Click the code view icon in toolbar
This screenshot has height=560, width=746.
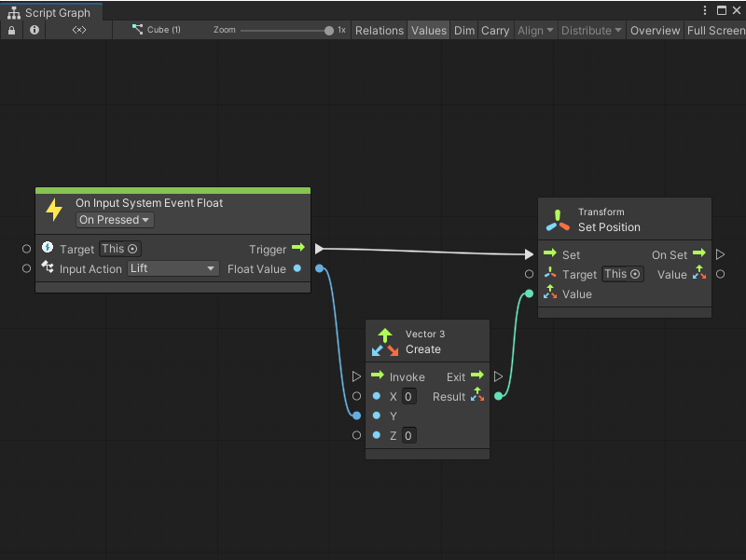(x=78, y=30)
